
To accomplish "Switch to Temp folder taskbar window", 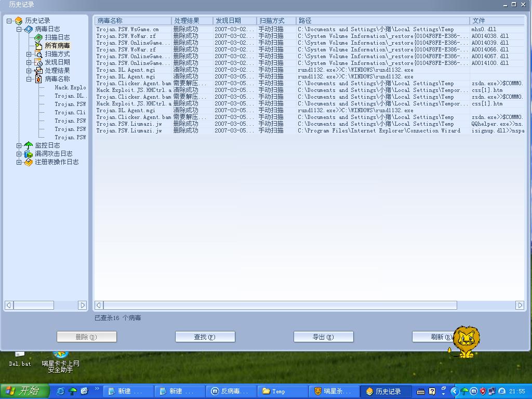I will pyautogui.click(x=282, y=391).
